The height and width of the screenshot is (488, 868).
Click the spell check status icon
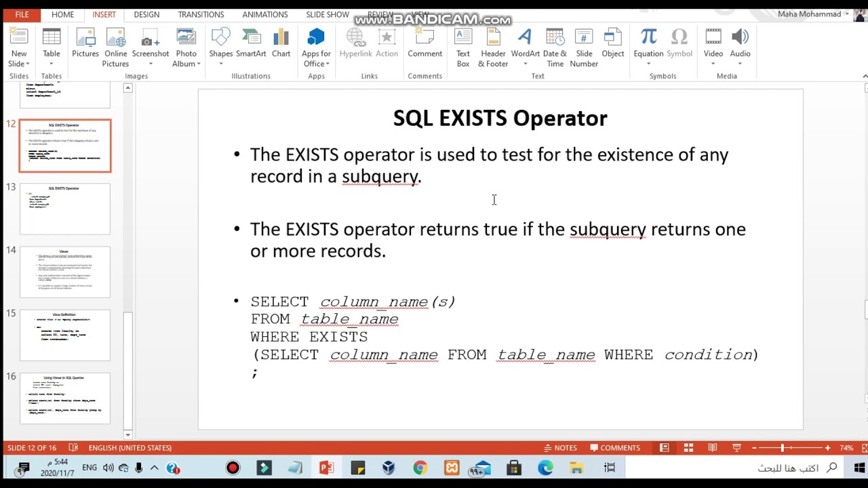[73, 448]
